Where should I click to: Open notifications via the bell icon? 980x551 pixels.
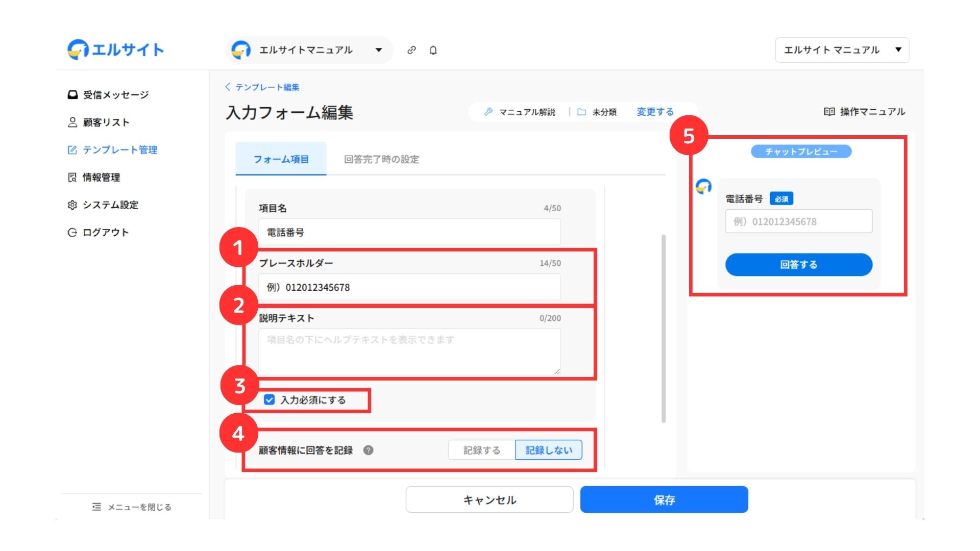[x=433, y=50]
